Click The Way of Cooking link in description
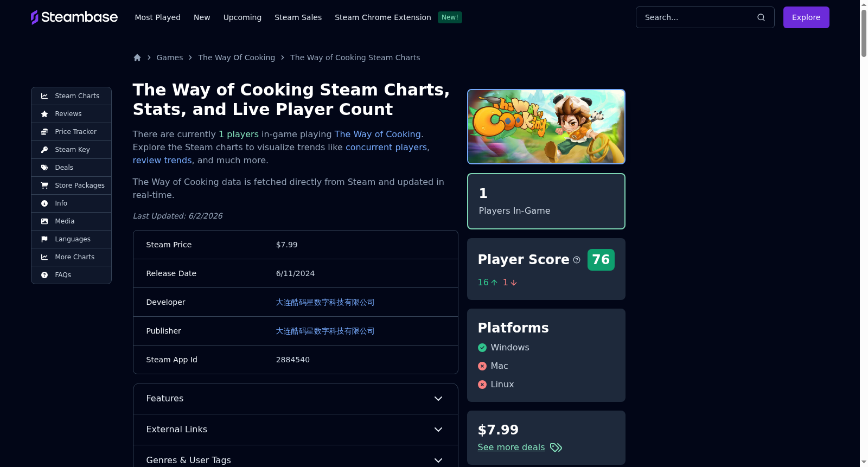The height and width of the screenshot is (467, 868). tap(378, 135)
